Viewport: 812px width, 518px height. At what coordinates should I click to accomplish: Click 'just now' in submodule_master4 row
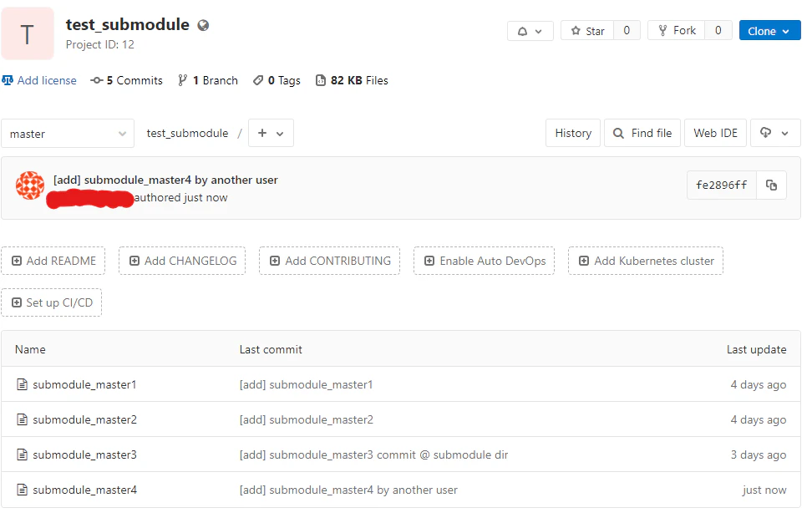tap(764, 490)
